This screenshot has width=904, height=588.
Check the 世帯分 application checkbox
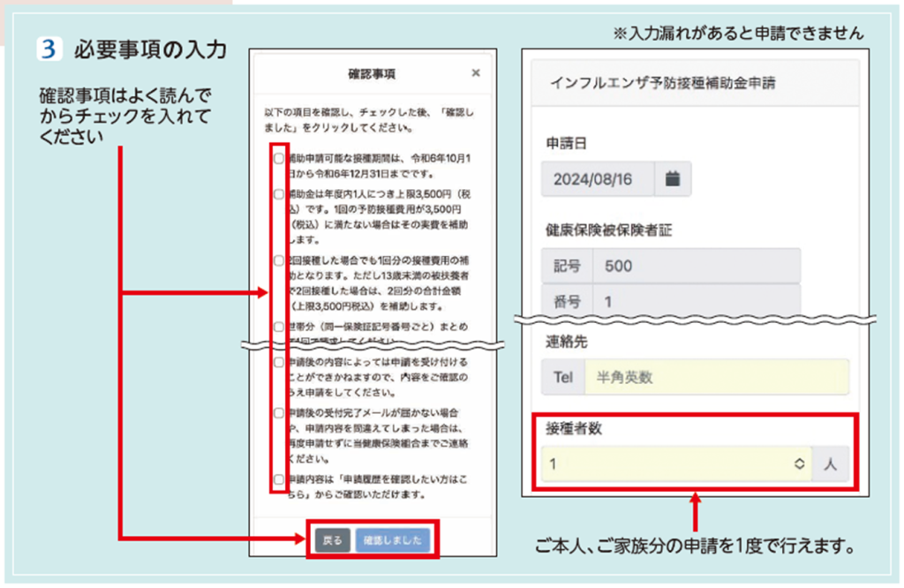[279, 327]
